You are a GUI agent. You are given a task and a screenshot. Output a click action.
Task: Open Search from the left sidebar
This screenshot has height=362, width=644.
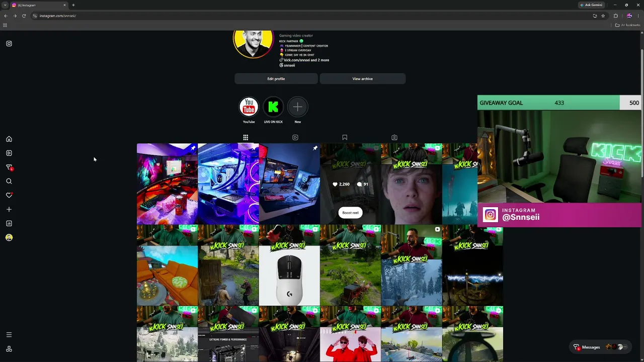point(9,181)
